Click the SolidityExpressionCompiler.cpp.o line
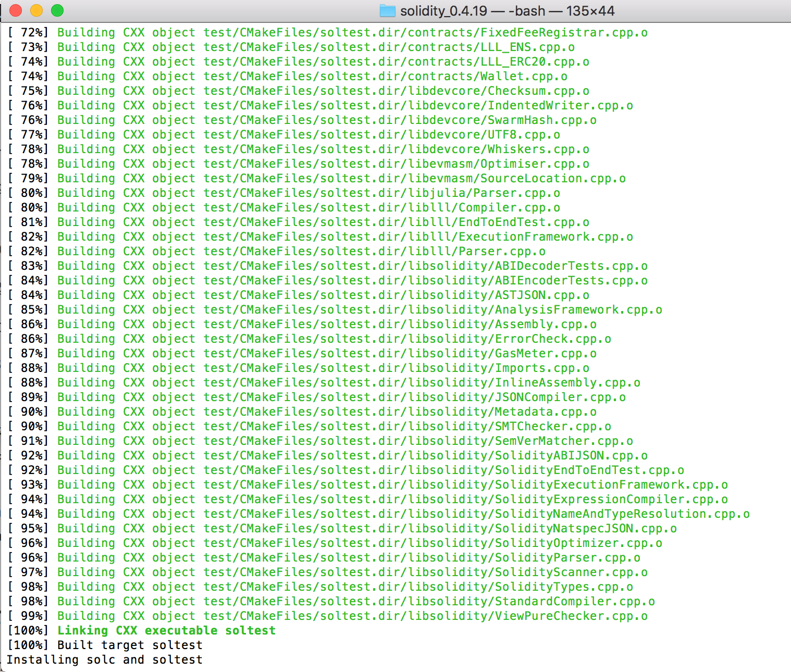This screenshot has width=791, height=672. pyautogui.click(x=367, y=499)
